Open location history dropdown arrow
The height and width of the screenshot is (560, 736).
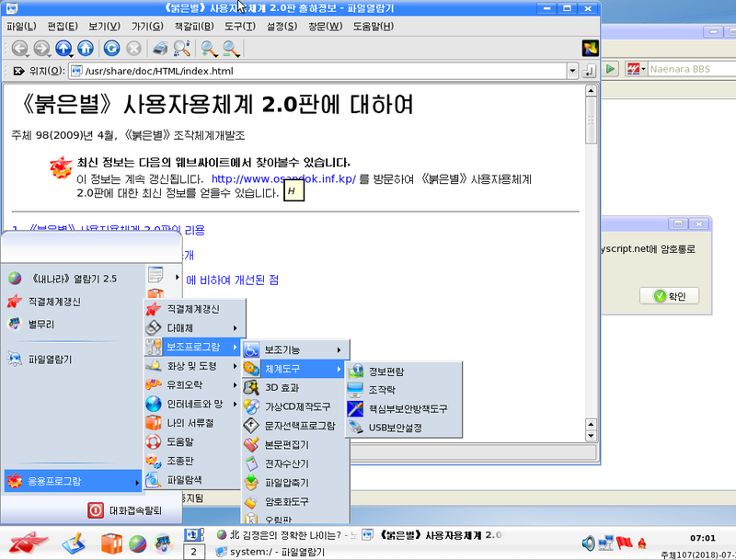(572, 71)
